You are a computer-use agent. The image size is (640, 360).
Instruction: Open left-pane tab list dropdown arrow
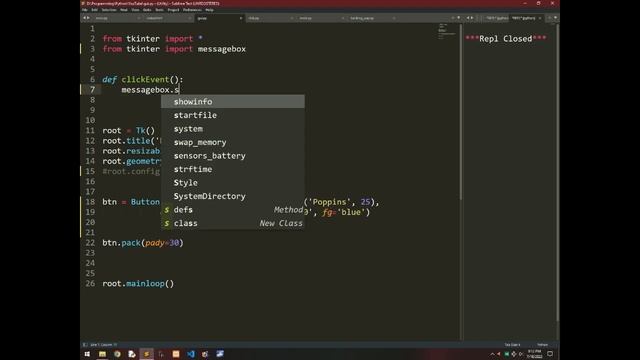point(459,18)
